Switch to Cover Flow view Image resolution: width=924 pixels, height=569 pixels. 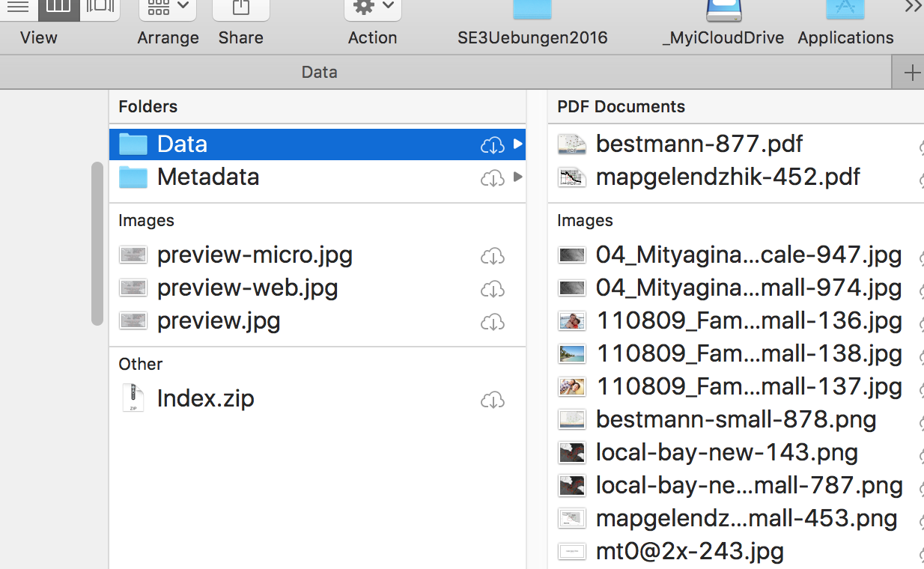[x=100, y=7]
